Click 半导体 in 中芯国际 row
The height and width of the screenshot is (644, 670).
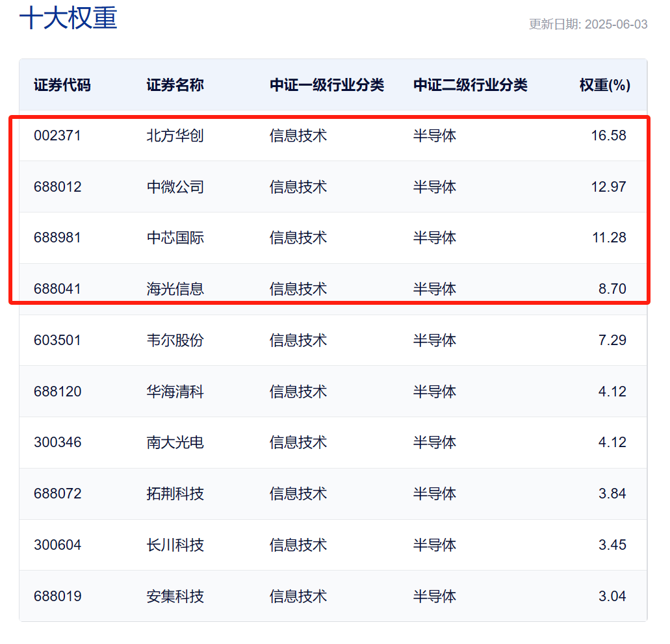pyautogui.click(x=435, y=238)
